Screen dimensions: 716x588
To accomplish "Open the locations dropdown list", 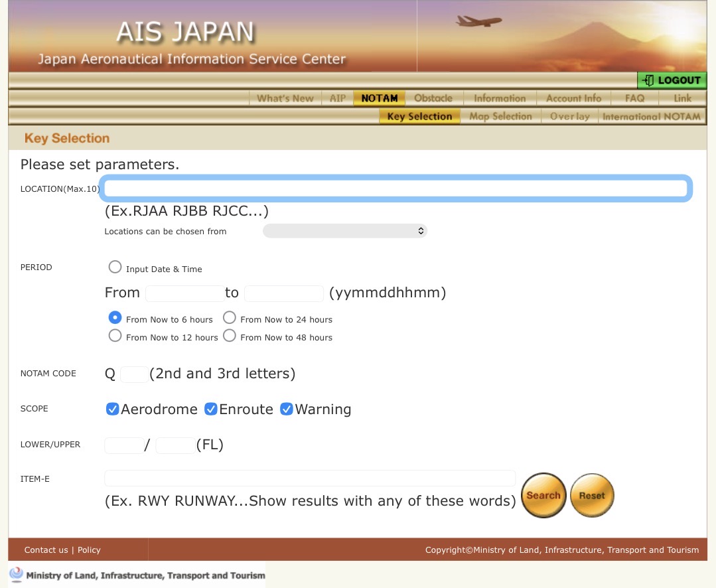I will [344, 230].
